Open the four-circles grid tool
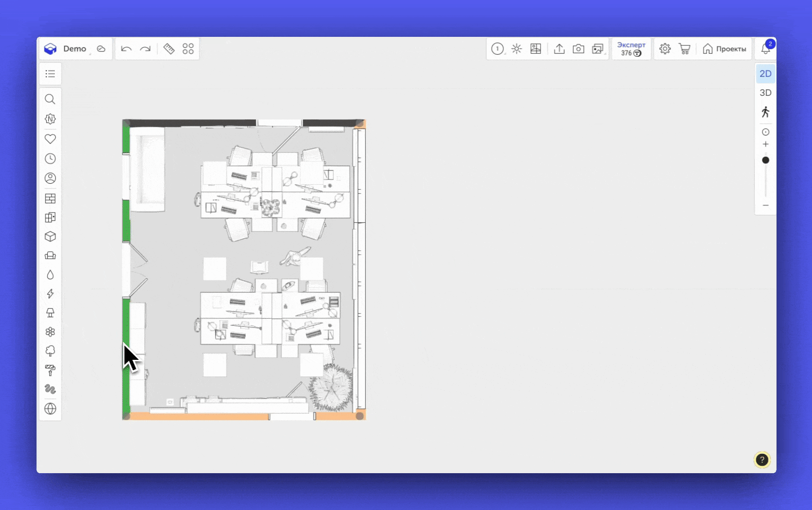 tap(188, 49)
